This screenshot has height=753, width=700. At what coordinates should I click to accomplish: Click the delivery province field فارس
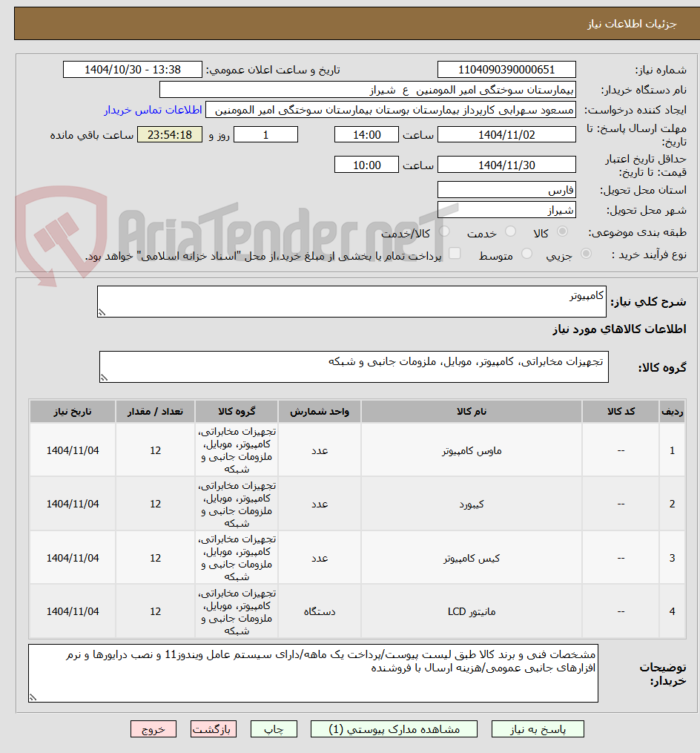coord(506,190)
